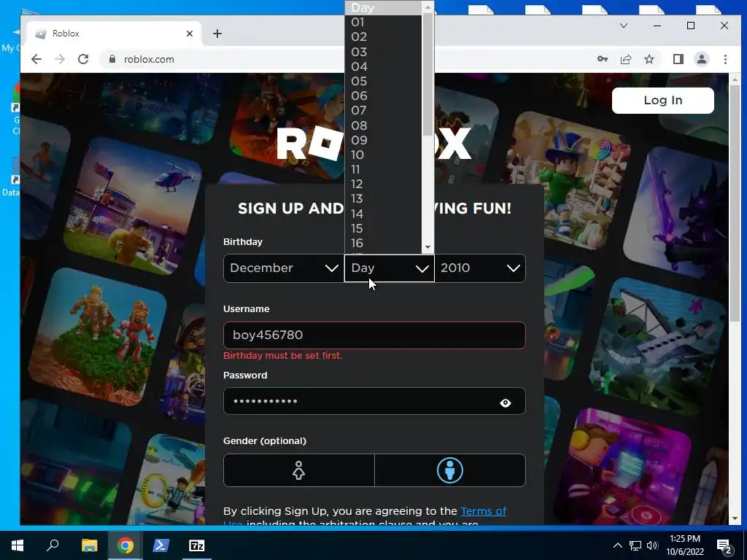Open Chrome's three-dot menu
The height and width of the screenshot is (560, 747).
(x=725, y=59)
